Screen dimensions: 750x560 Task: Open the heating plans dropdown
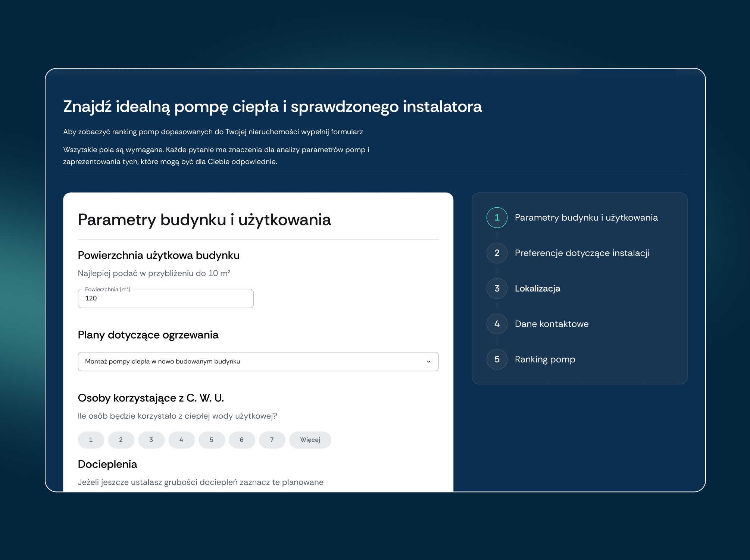pyautogui.click(x=257, y=362)
